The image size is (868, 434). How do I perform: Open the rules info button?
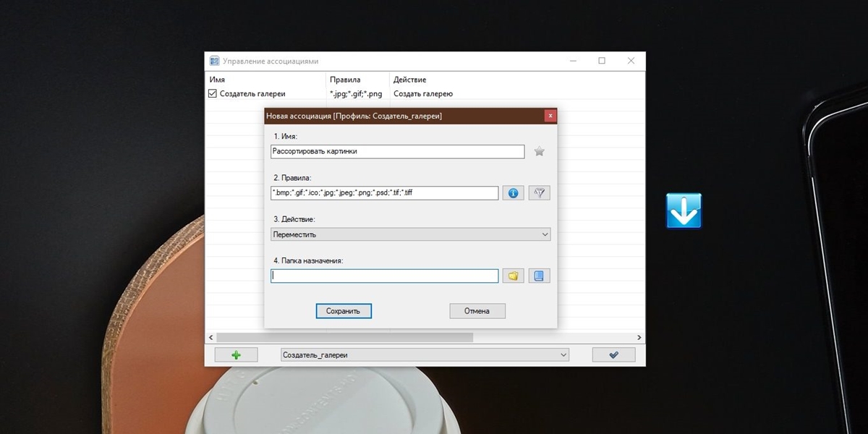click(x=513, y=193)
